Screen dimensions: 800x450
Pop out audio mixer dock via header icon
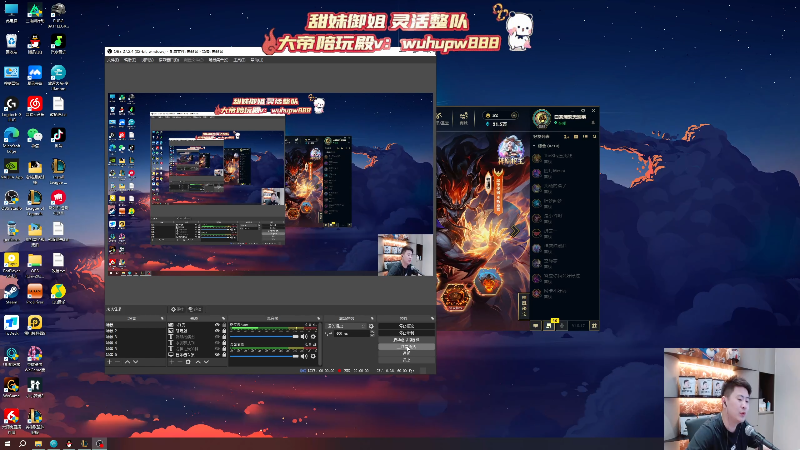click(319, 318)
